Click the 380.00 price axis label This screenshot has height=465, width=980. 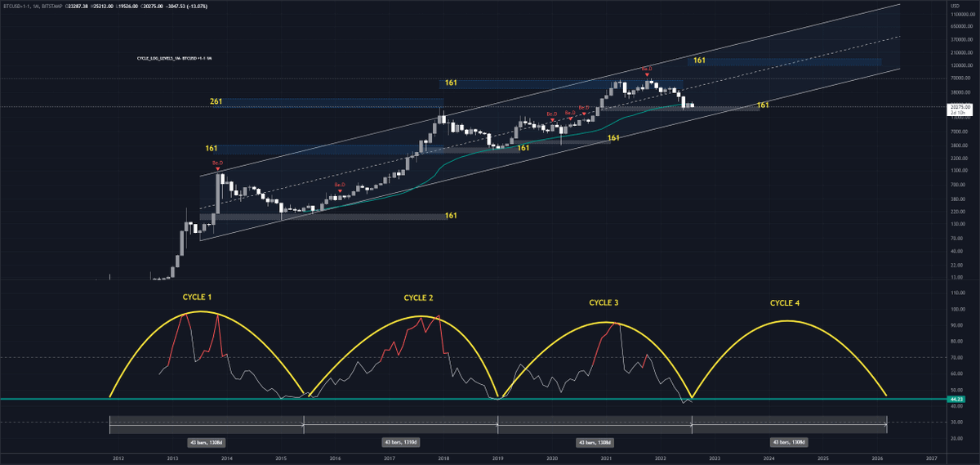[957, 198]
